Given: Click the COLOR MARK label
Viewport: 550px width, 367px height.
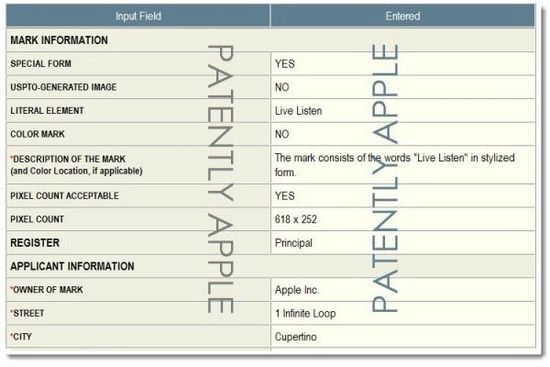Looking at the screenshot, I should point(38,134).
